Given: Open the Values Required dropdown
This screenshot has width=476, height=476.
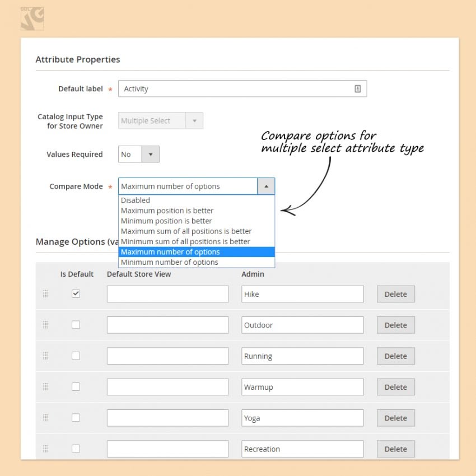Looking at the screenshot, I should click(x=139, y=154).
